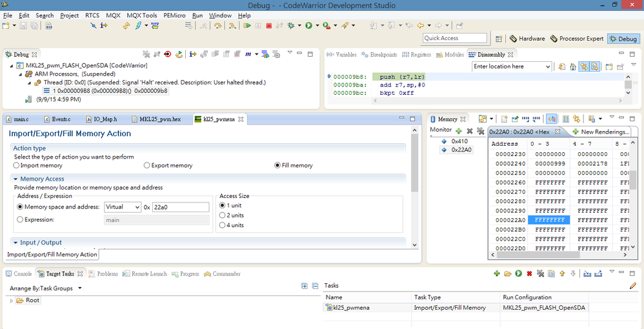Select 1 unit access size
The image size is (644, 329).
(x=222, y=205)
